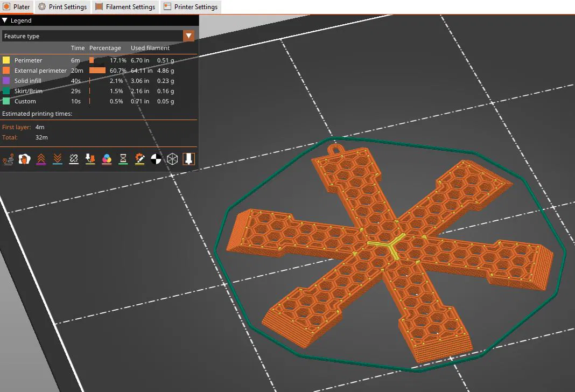
Task: Click the Perimeter 17.1% percentage bar
Action: coord(92,60)
